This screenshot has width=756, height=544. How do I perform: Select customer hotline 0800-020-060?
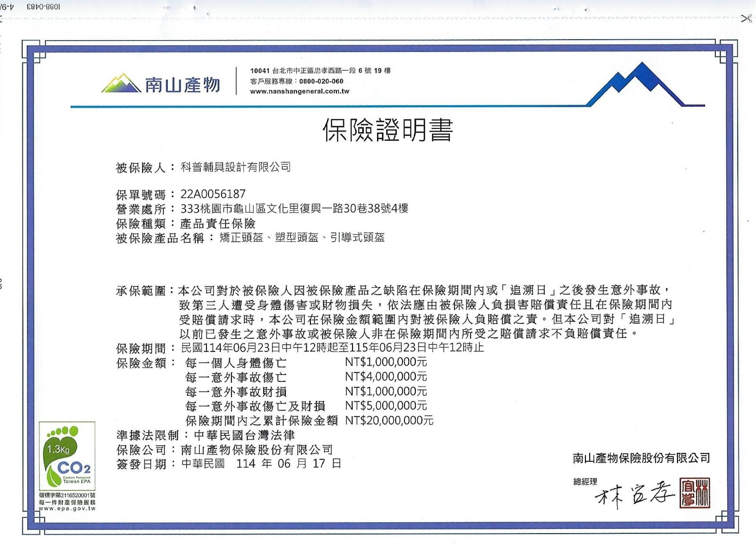(x=321, y=81)
